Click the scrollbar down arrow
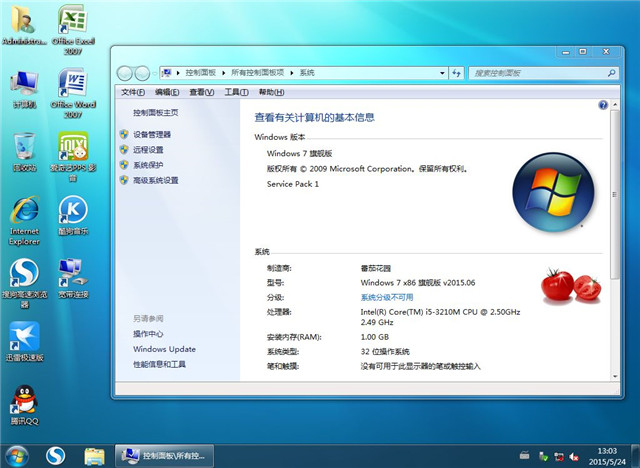This screenshot has width=640, height=468. click(x=615, y=376)
